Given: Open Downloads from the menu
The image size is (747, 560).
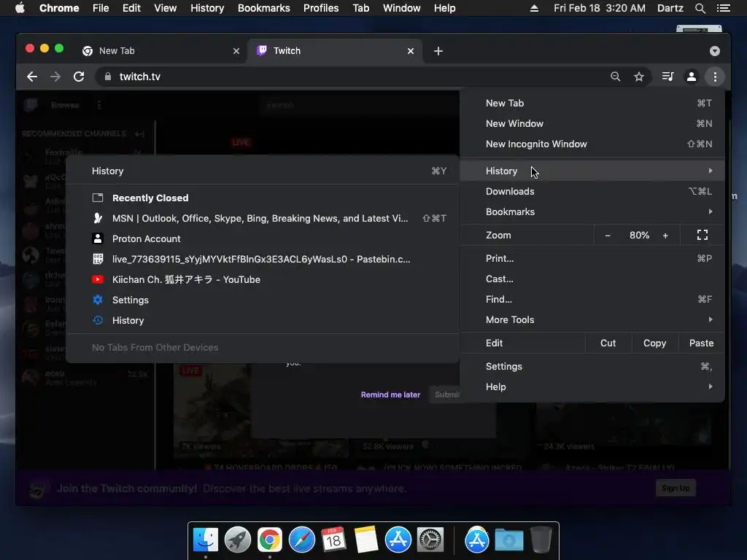Looking at the screenshot, I should pos(592,192).
